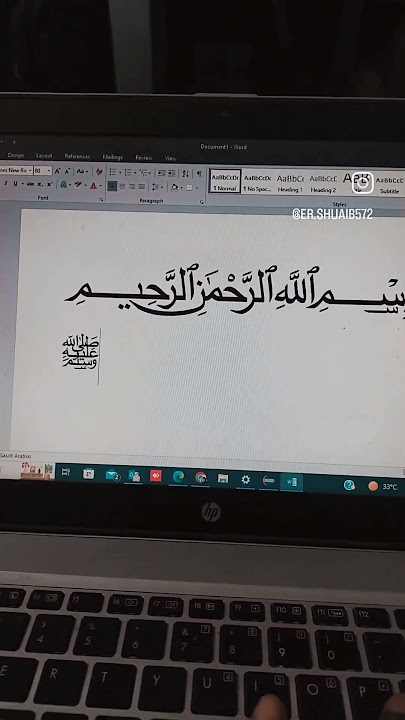The image size is (405, 720).
Task: Toggle subscript formatting
Action: (x=40, y=184)
